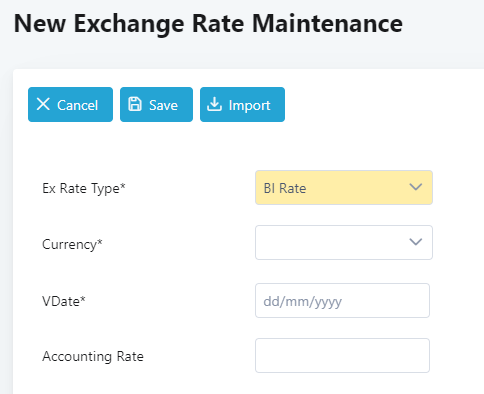The height and width of the screenshot is (394, 484).
Task: Save the exchange rate record
Action: [x=156, y=105]
